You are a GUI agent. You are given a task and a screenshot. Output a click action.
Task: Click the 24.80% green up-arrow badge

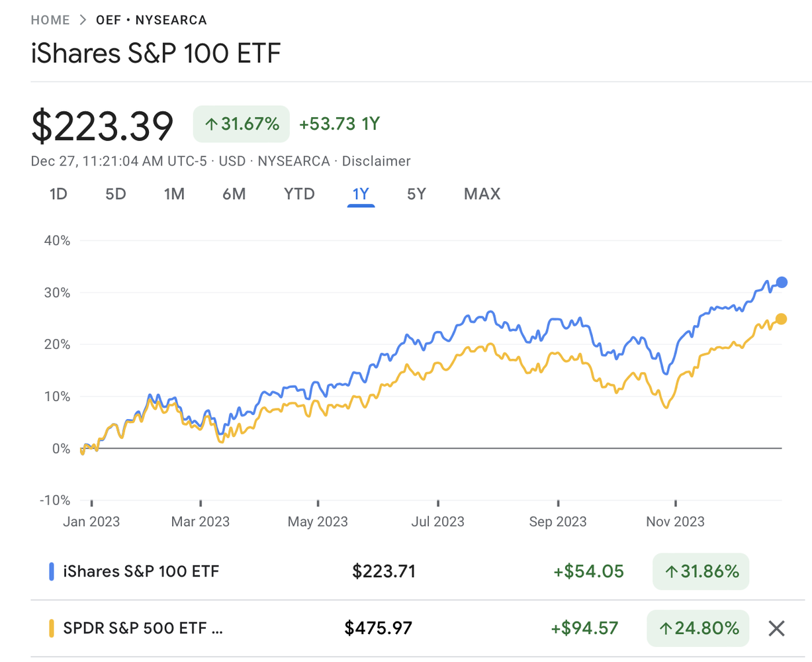click(x=698, y=628)
